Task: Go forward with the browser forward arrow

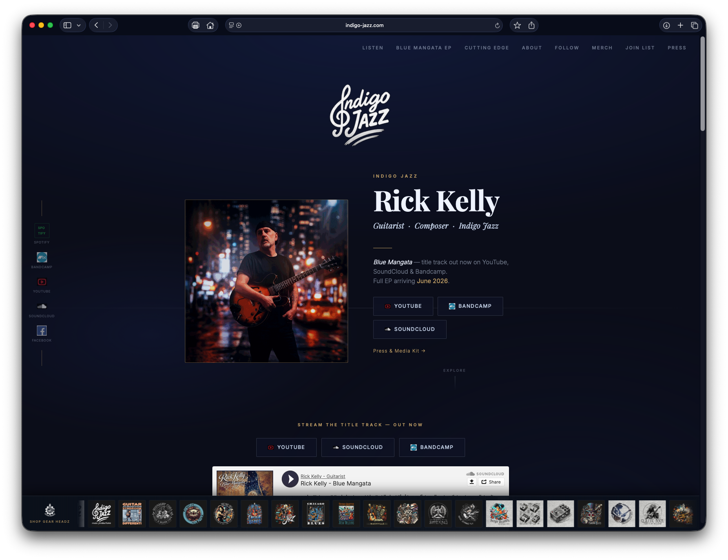Action: coord(110,25)
